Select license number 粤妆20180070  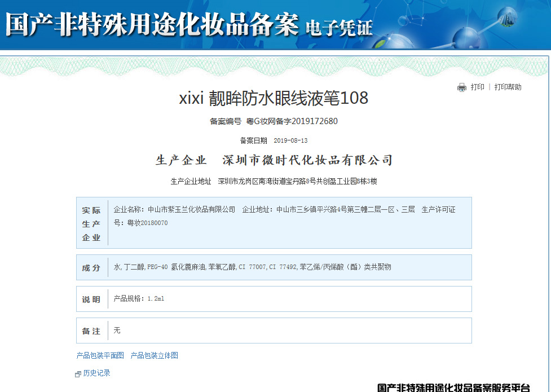click(x=147, y=223)
